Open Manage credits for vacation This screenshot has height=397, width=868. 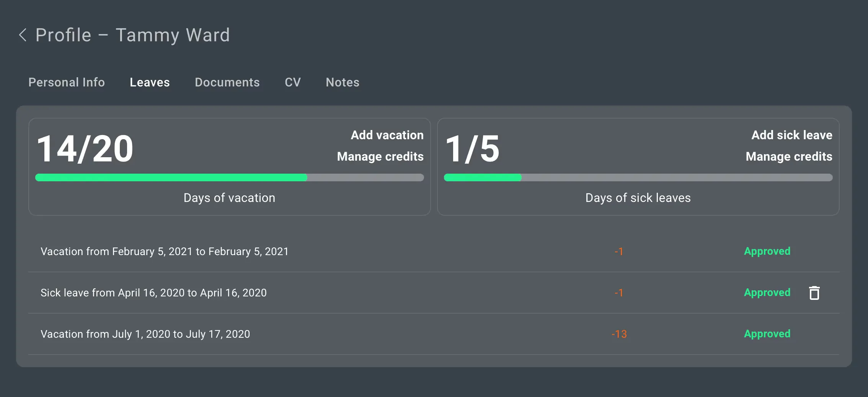380,156
